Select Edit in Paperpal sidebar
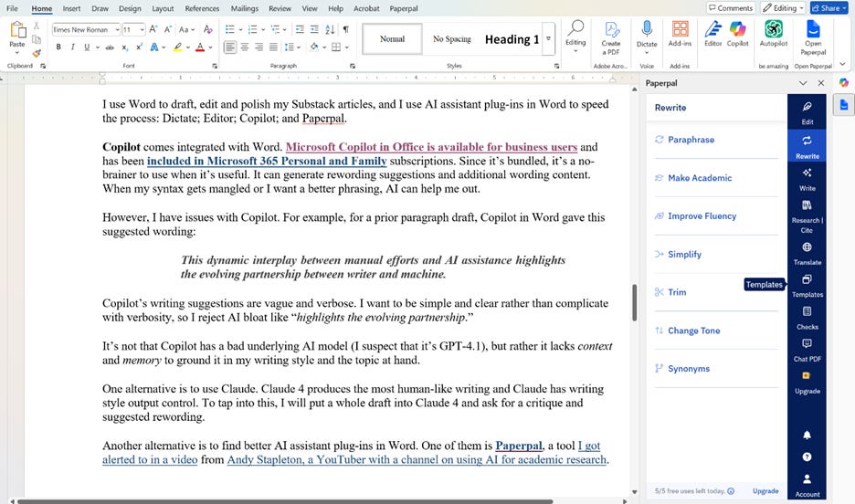 tap(807, 113)
